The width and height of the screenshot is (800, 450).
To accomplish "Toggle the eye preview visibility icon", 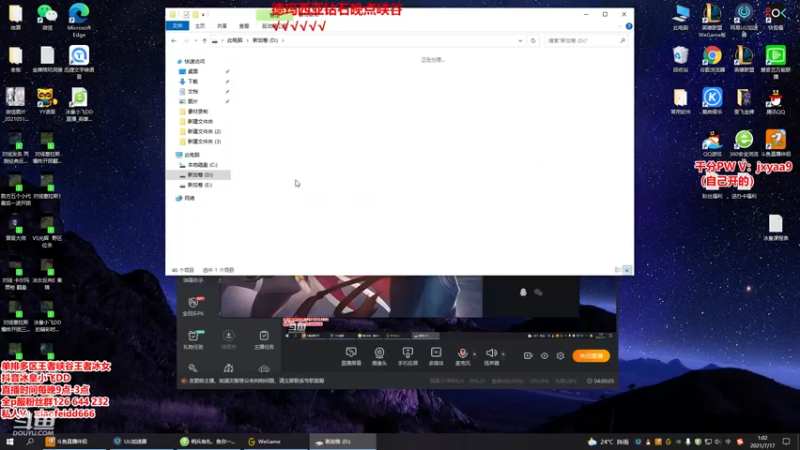I will (544, 356).
